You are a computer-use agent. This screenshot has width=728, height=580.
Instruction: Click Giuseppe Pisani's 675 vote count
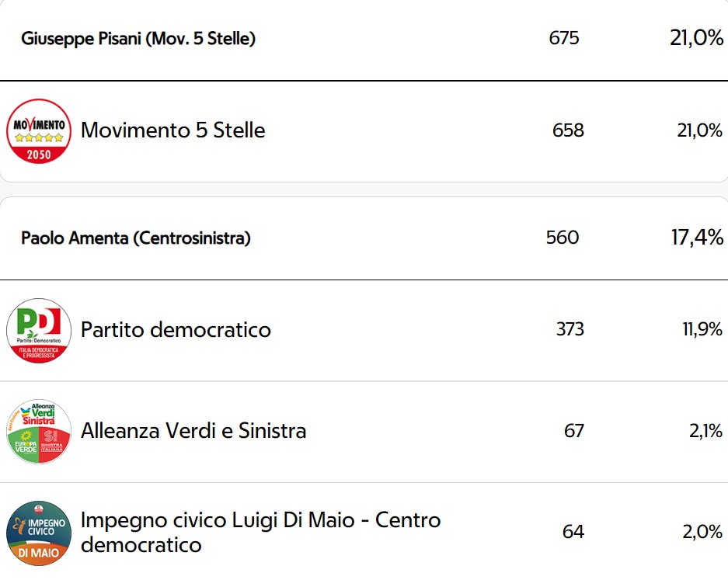click(x=563, y=38)
